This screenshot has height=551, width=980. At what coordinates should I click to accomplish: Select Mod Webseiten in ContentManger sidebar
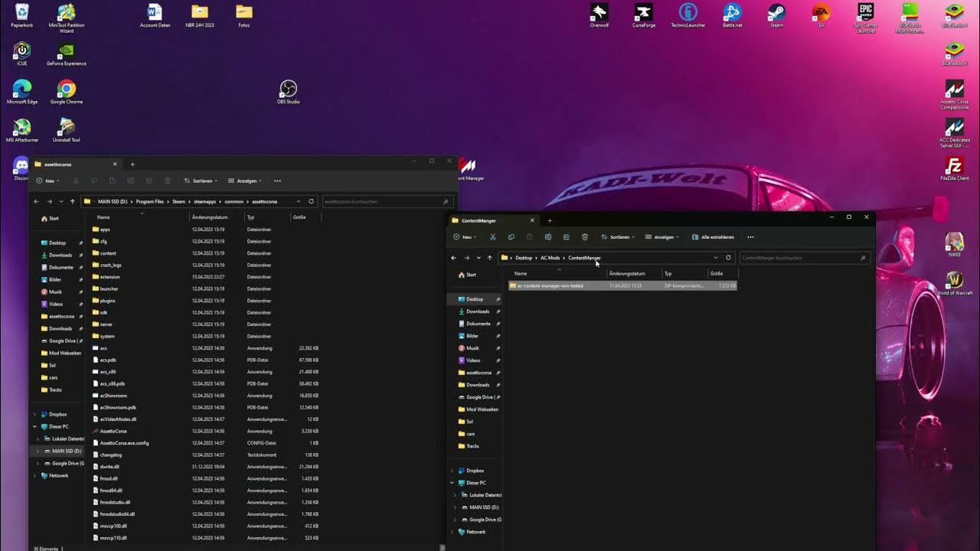coord(482,409)
